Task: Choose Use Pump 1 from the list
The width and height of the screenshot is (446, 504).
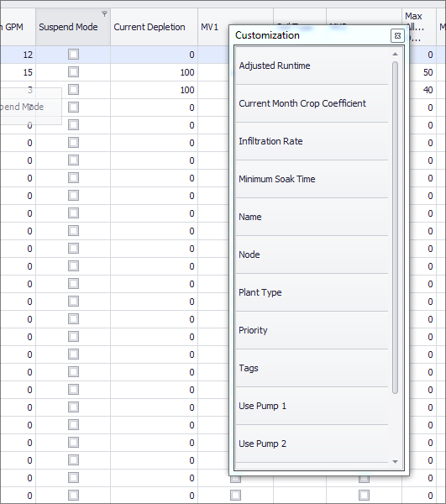Action: [x=312, y=406]
